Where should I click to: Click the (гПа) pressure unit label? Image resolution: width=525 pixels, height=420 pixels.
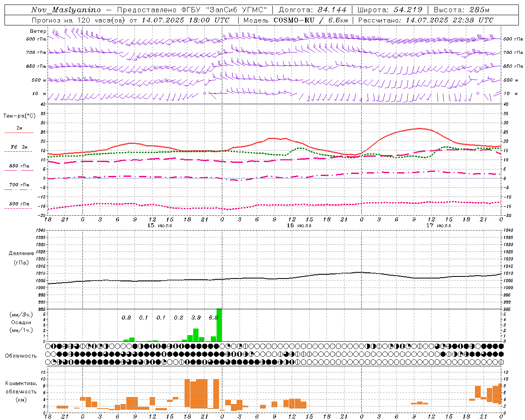point(21,262)
